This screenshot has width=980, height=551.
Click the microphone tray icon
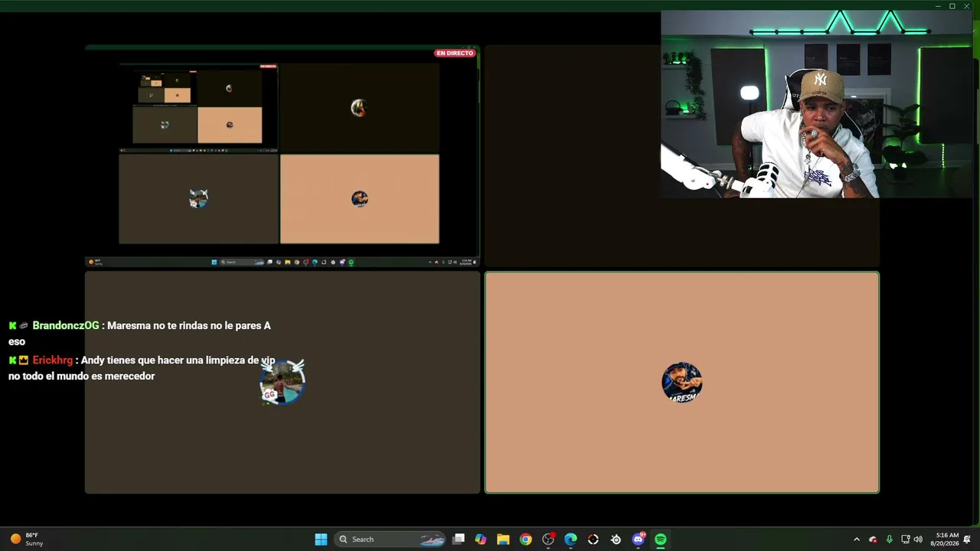pos(889,540)
